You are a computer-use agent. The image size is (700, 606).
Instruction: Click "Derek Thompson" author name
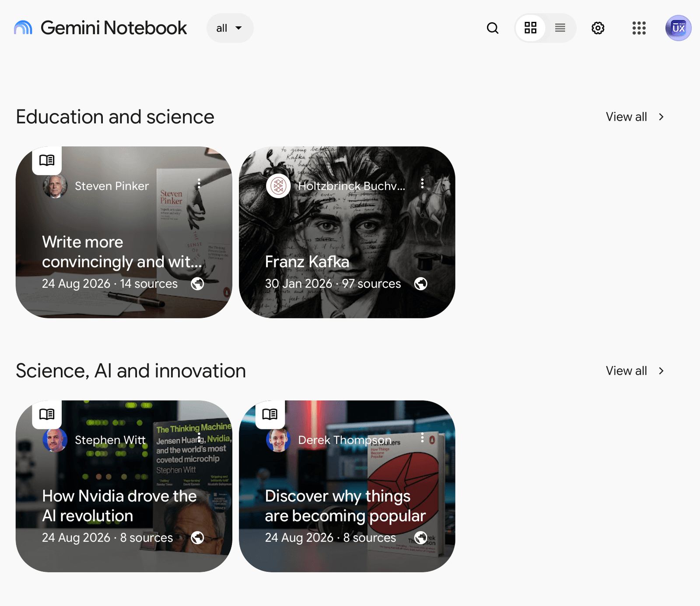click(x=345, y=440)
